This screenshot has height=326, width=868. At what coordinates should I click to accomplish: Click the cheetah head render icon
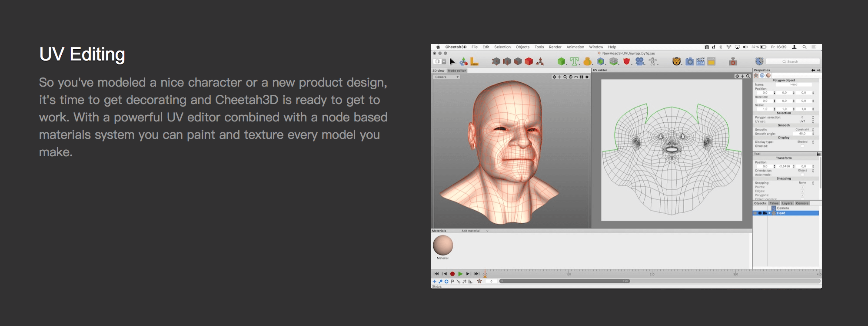point(676,62)
